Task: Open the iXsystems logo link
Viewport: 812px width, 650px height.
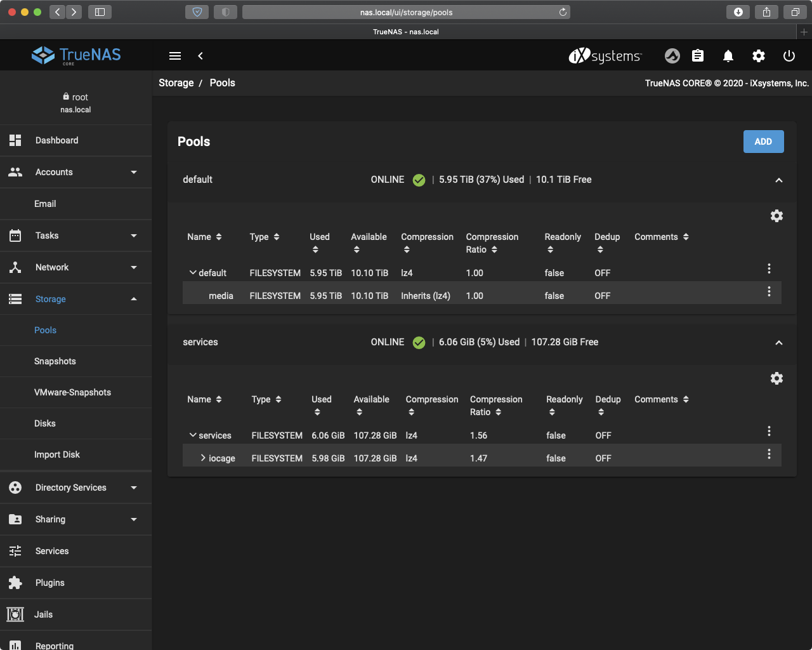Action: [x=605, y=56]
